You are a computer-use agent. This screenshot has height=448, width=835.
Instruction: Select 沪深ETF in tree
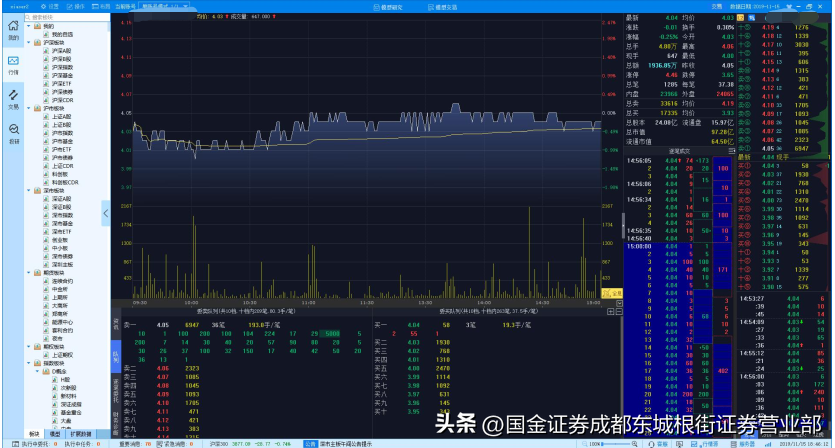click(61, 84)
